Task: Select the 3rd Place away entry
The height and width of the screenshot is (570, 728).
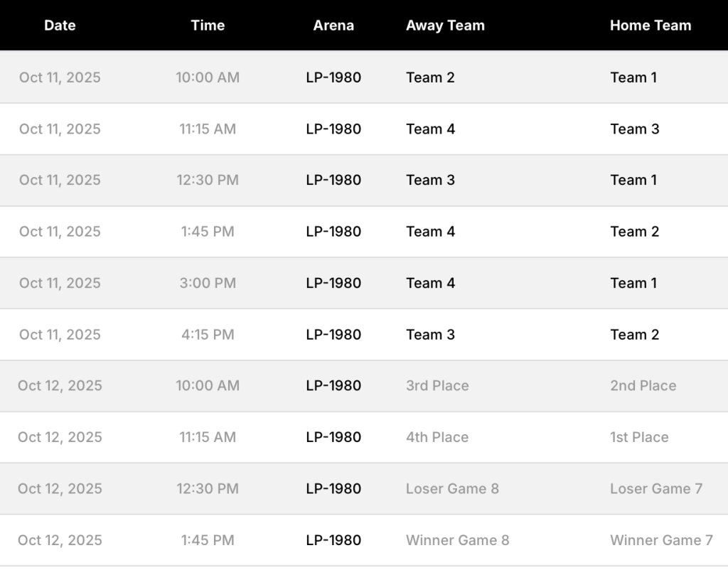Action: [437, 386]
